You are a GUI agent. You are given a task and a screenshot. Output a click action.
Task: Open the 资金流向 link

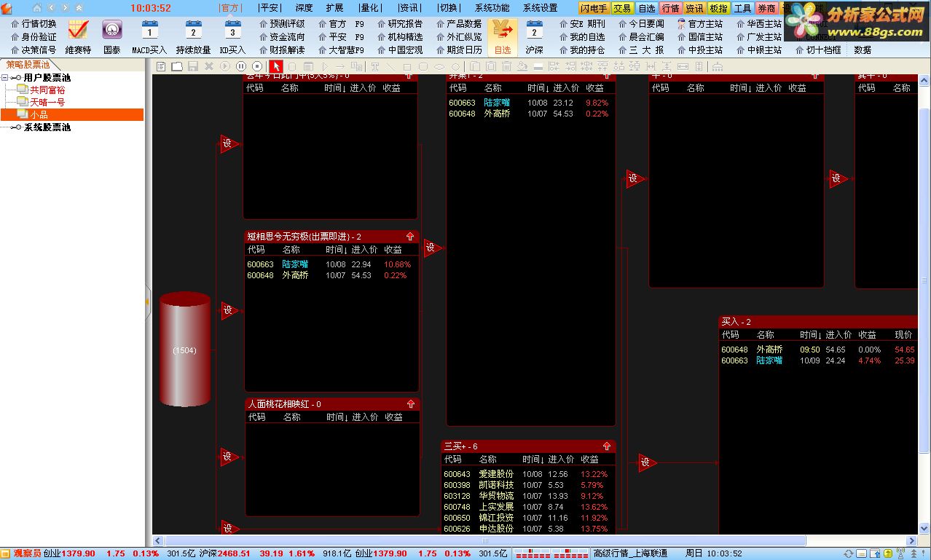pyautogui.click(x=283, y=36)
